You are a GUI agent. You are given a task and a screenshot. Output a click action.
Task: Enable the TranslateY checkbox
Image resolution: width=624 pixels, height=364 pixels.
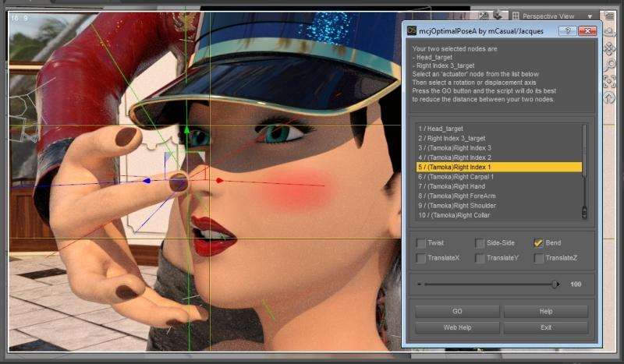(x=480, y=258)
